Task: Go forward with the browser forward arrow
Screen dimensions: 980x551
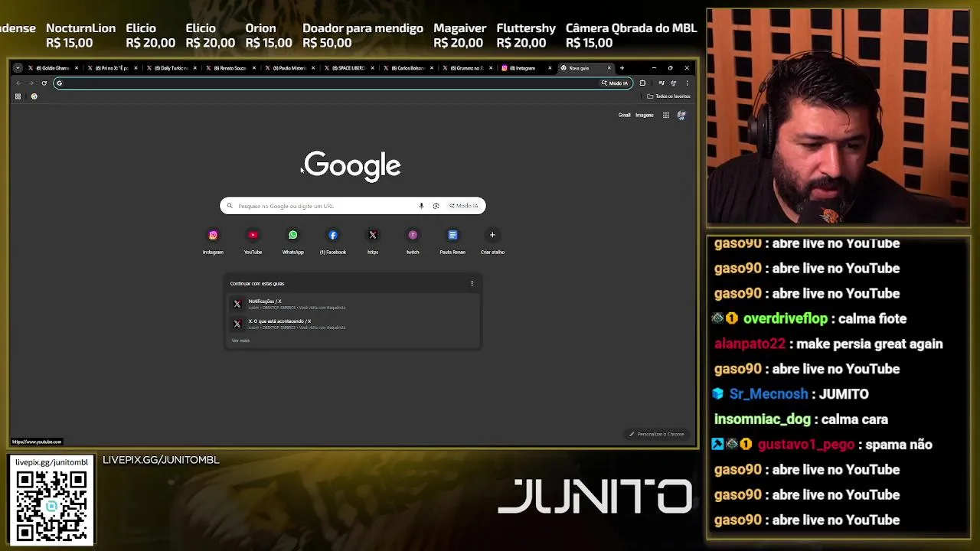Action: point(31,83)
